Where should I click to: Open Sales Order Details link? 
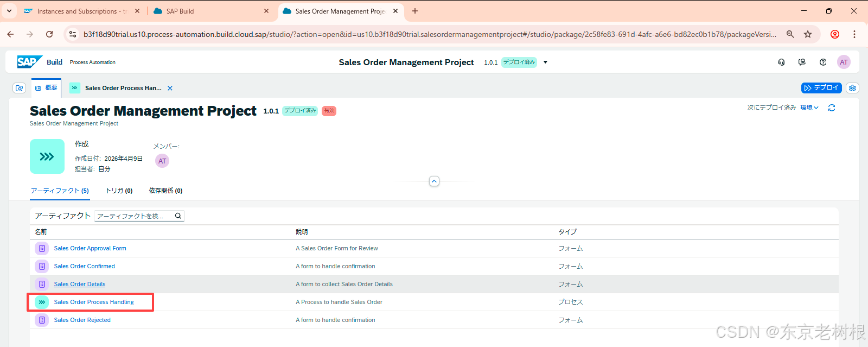(x=80, y=284)
